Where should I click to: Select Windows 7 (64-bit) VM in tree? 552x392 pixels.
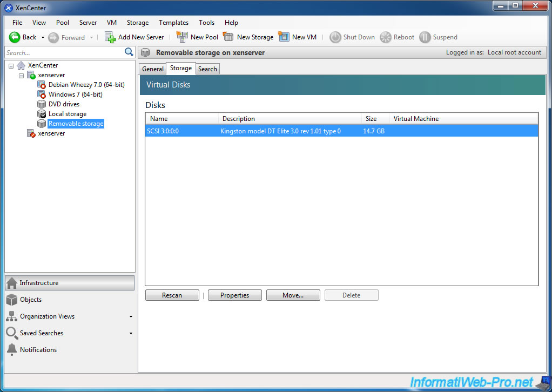[75, 94]
